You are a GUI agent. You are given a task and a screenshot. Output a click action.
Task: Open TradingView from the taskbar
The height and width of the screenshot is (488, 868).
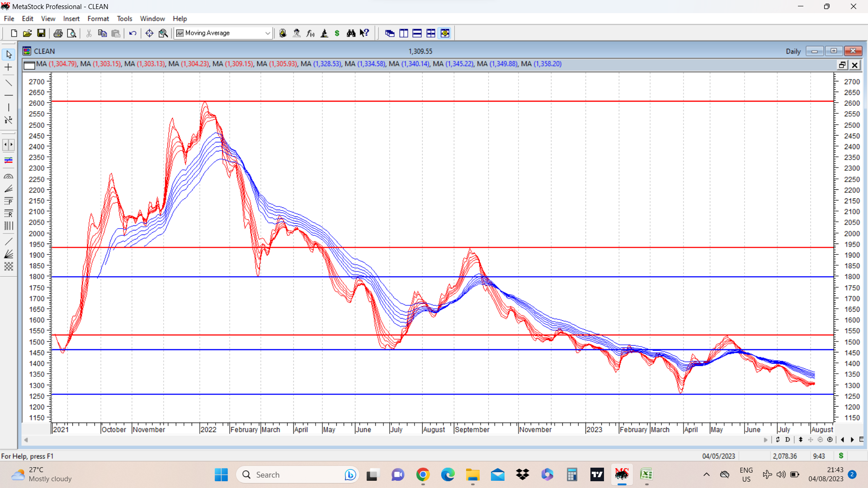[x=597, y=474]
